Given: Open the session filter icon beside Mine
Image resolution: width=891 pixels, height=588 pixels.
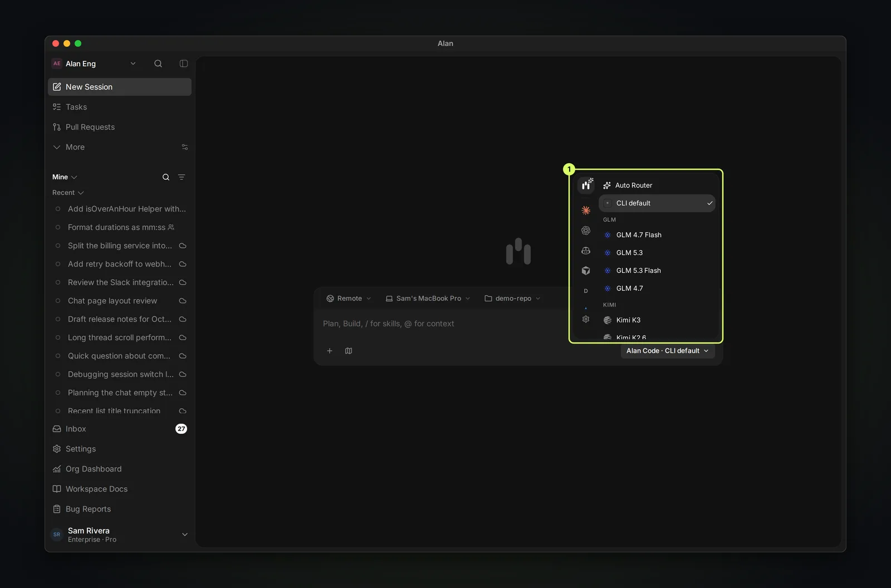Looking at the screenshot, I should (x=182, y=177).
